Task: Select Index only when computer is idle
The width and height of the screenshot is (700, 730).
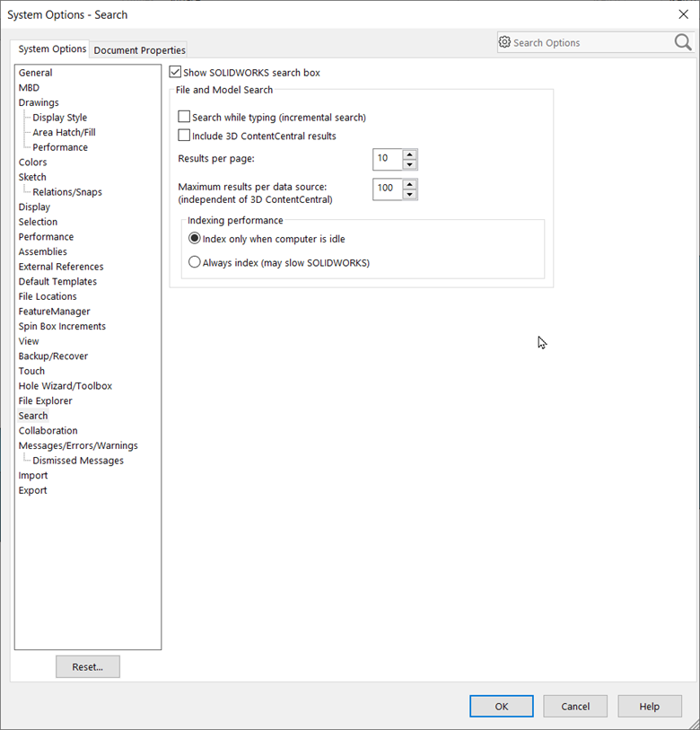Action: 194,238
